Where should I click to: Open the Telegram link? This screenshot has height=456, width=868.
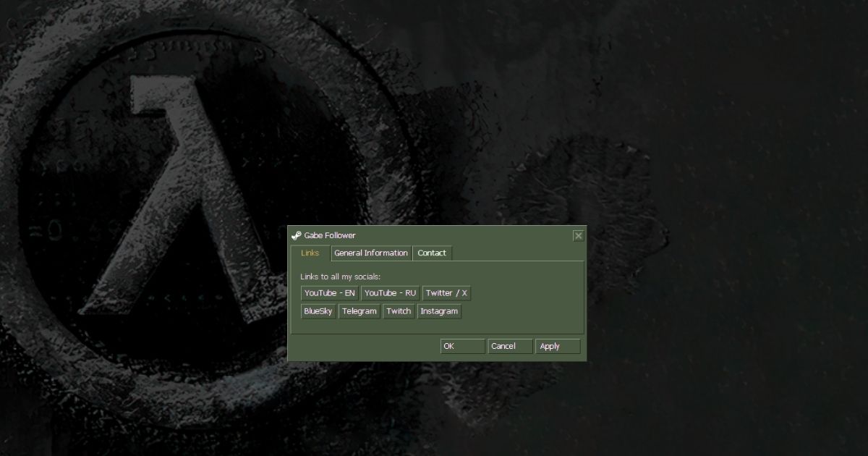359,311
